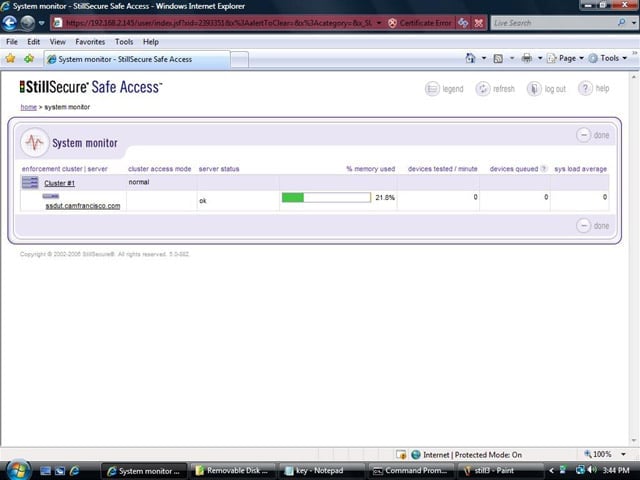Expand the Home button dropdown arrow

click(484, 58)
